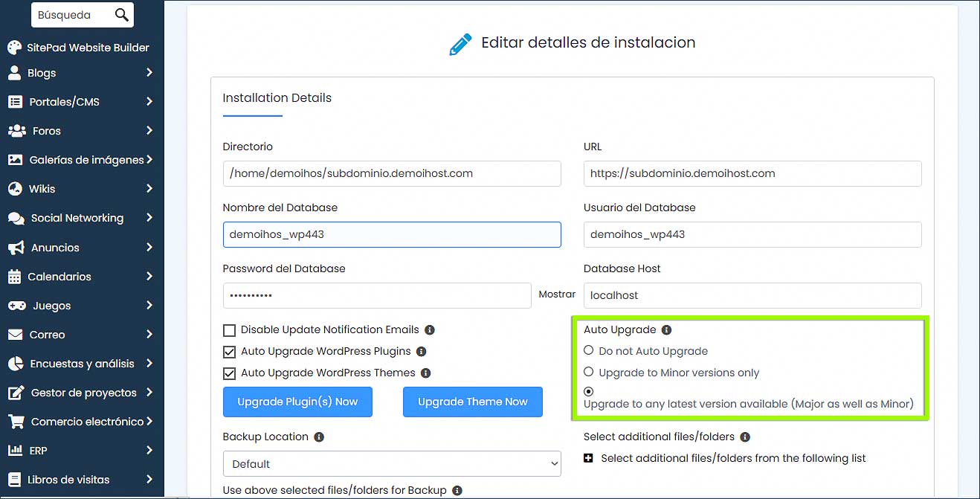Switch to the Installation Details tab
Viewport: 980px width, 499px height.
pyautogui.click(x=277, y=97)
